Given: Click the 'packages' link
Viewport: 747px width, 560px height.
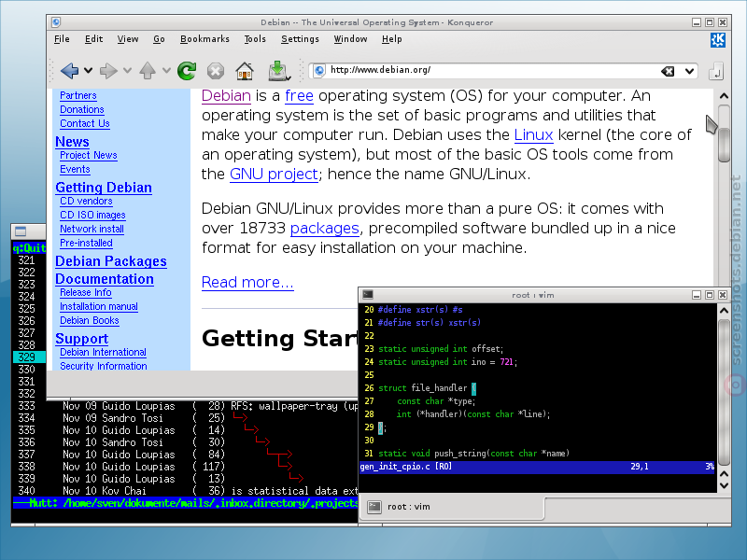Looking at the screenshot, I should tap(324, 228).
